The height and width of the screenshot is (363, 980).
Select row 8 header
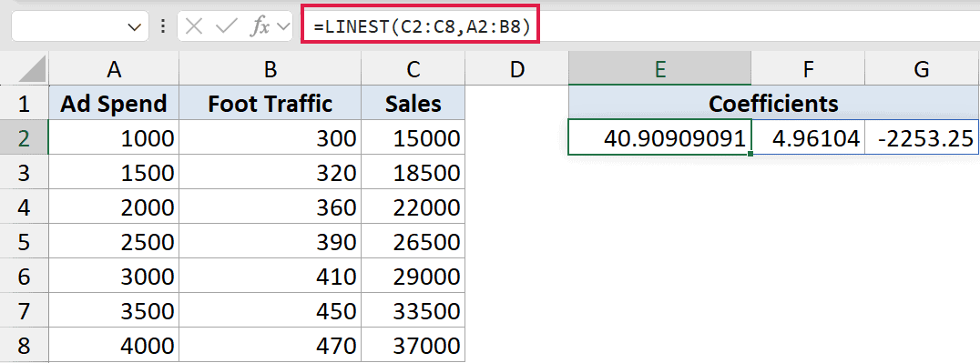24,344
